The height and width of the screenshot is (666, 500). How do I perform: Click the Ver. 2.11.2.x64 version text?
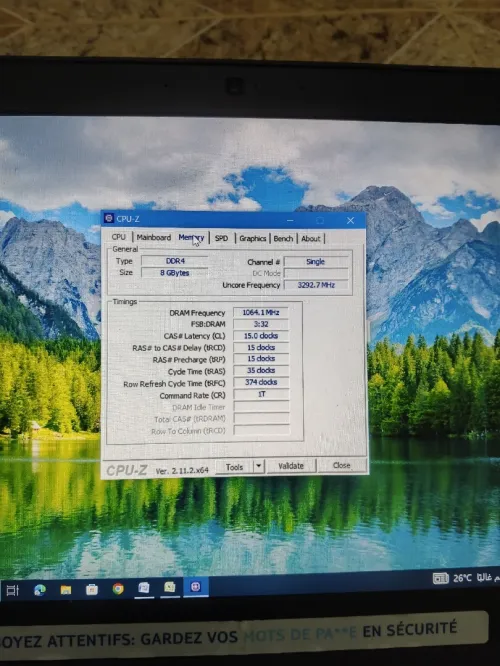(182, 471)
